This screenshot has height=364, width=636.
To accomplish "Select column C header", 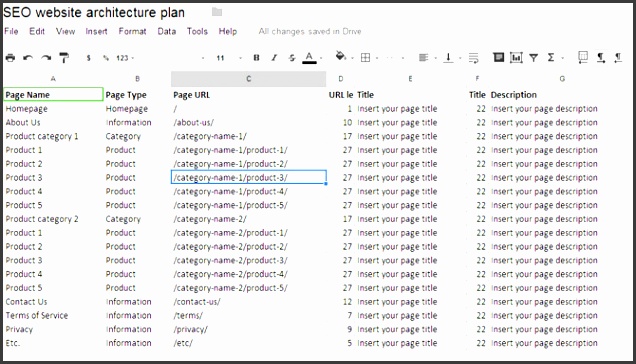I will tap(249, 79).
